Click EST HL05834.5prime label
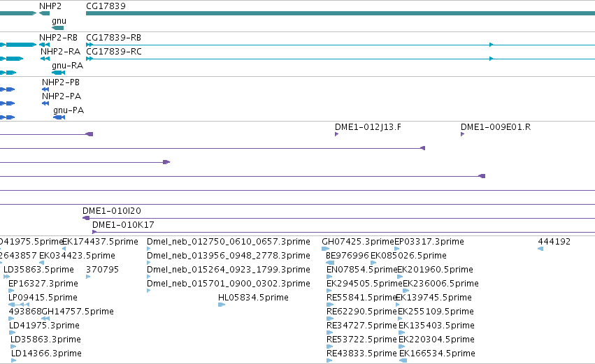Image resolution: width=595 pixels, height=364 pixels. [253, 298]
